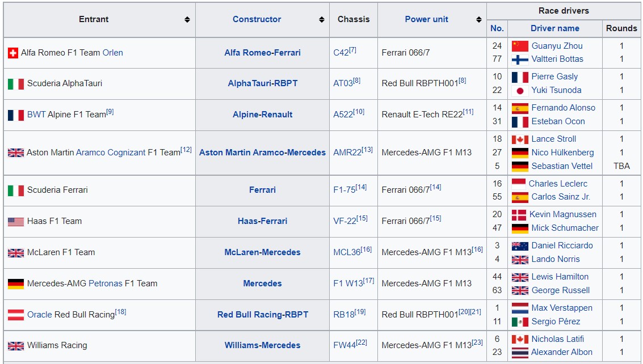
Task: Sort the table by Entrant column
Action: (x=187, y=20)
